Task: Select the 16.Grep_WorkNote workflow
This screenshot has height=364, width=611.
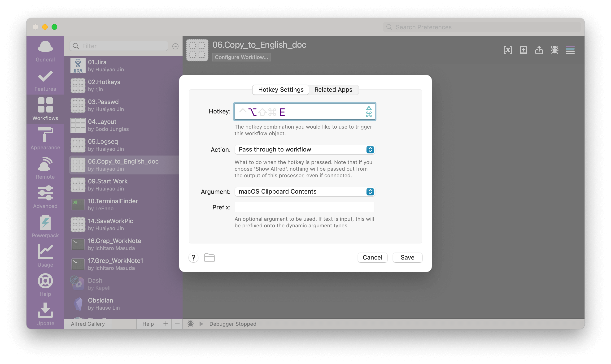Action: tap(124, 245)
